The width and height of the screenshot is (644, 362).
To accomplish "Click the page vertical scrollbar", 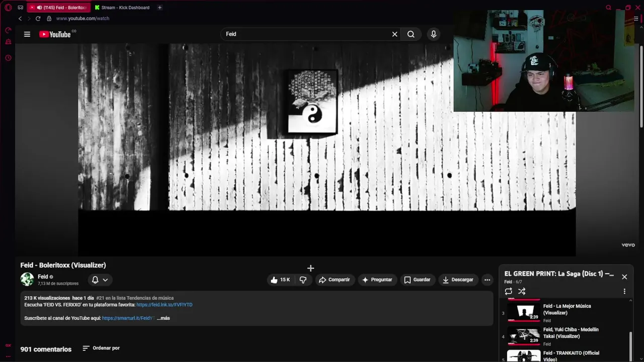I will 641,85.
